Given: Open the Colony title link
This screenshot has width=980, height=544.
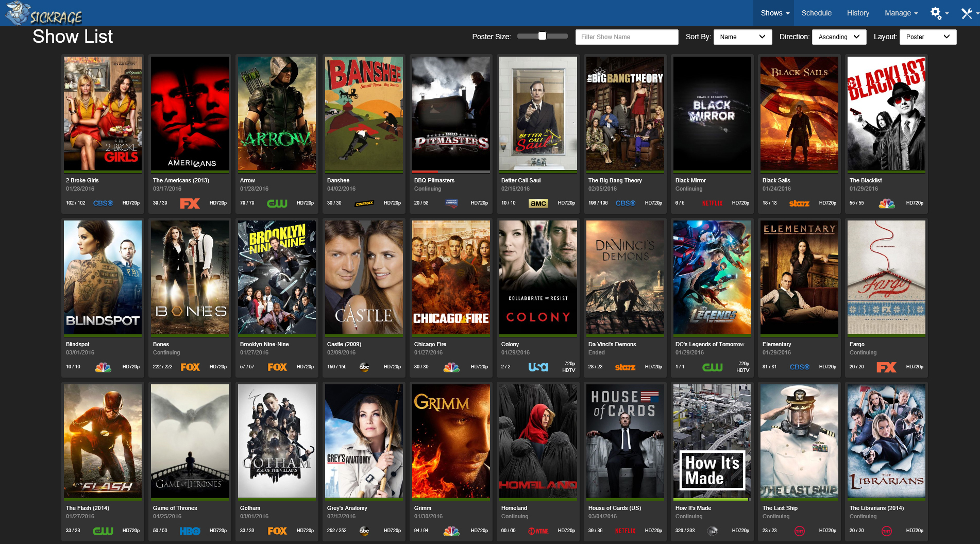Looking at the screenshot, I should pyautogui.click(x=510, y=344).
